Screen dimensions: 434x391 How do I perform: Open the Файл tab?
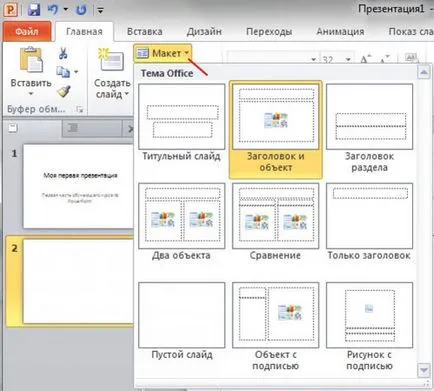click(x=27, y=32)
